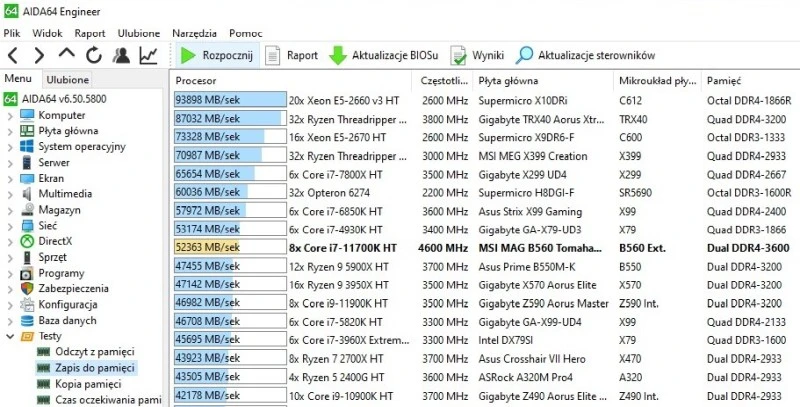Open Wyniki results toolbar button
The image size is (800, 407).
459,56
